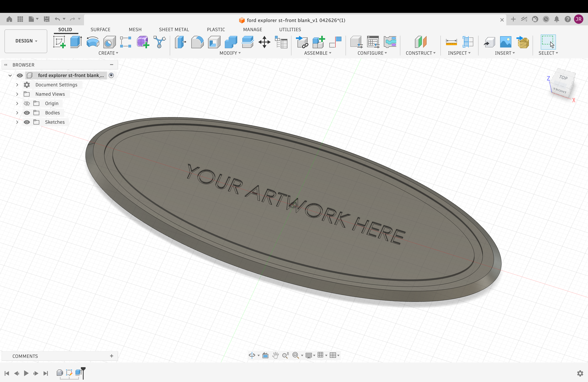Open the configuration table icon
Viewport: 588px width, 382px height.
point(373,42)
